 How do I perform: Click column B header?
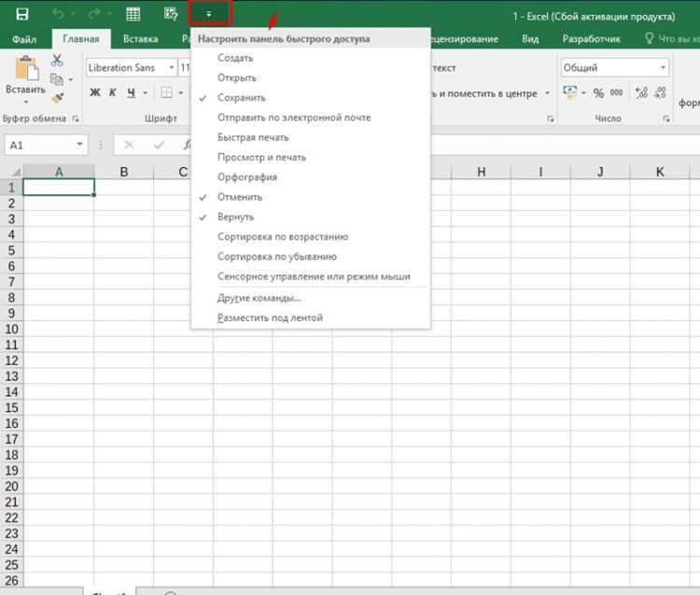tap(123, 172)
